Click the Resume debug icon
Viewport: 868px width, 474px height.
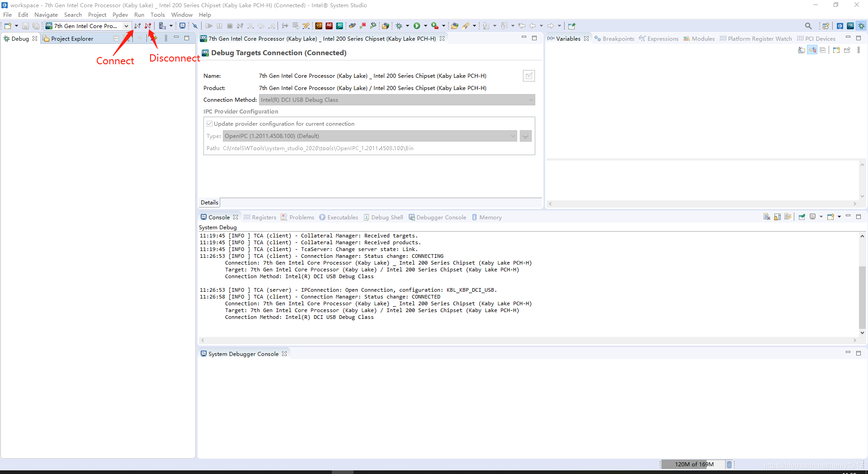[x=209, y=26]
